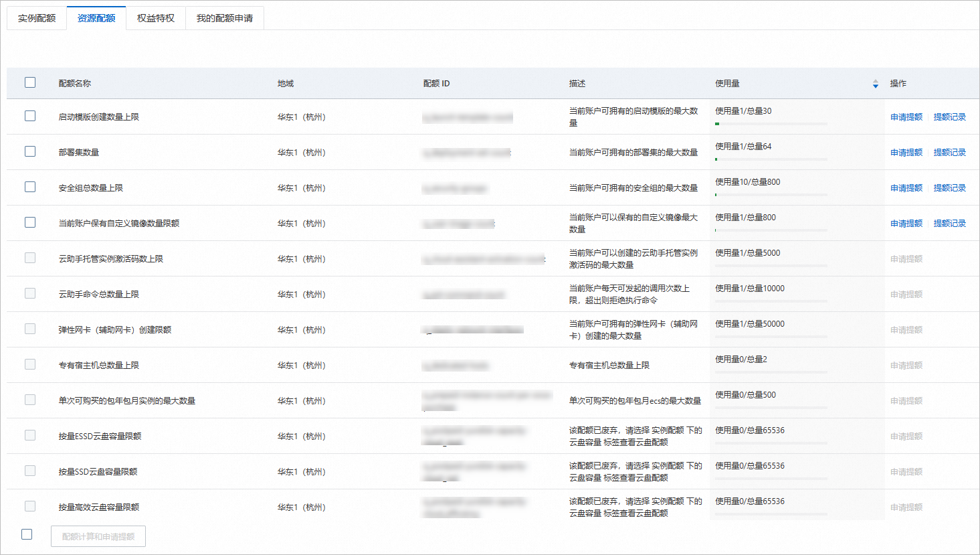Click the 配额 ID column header
This screenshot has height=555, width=980.
tap(437, 84)
